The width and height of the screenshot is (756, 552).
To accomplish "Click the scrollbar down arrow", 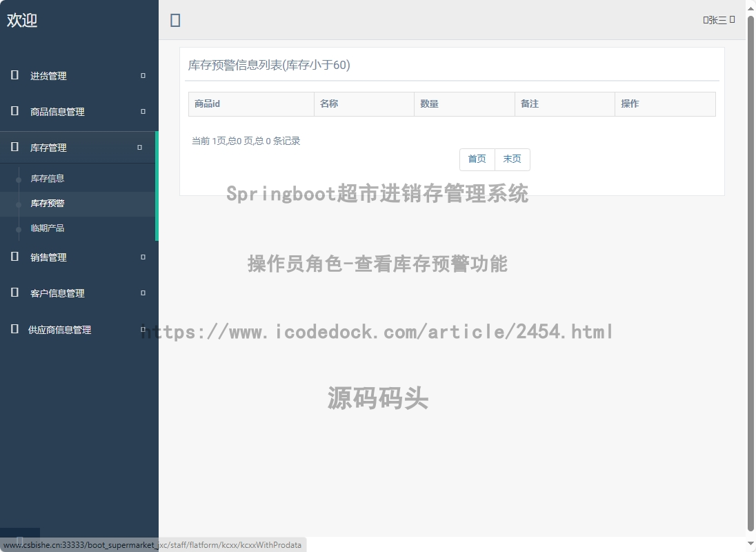I will 750,543.
